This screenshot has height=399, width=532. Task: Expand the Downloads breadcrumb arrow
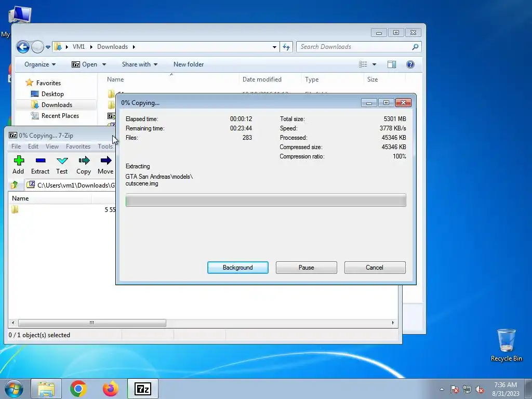[x=134, y=47]
